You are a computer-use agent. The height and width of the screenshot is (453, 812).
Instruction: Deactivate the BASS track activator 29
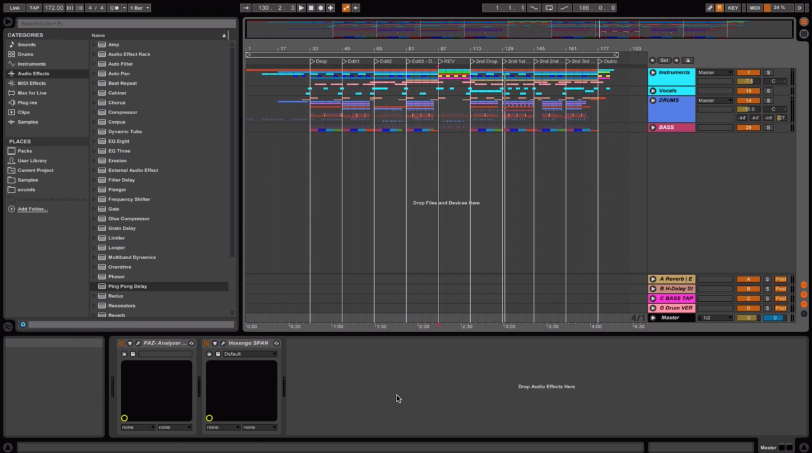tap(748, 127)
